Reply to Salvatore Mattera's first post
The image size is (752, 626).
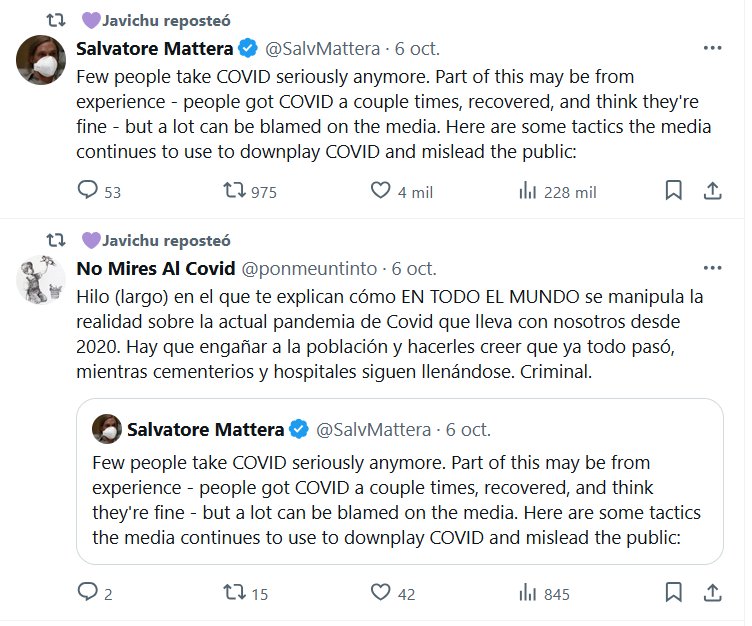click(88, 191)
